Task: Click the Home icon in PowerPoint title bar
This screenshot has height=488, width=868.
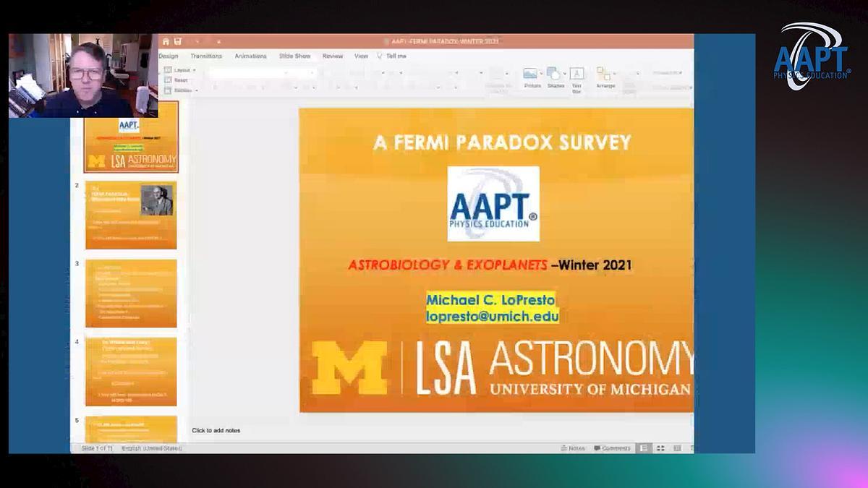Action: (166, 42)
